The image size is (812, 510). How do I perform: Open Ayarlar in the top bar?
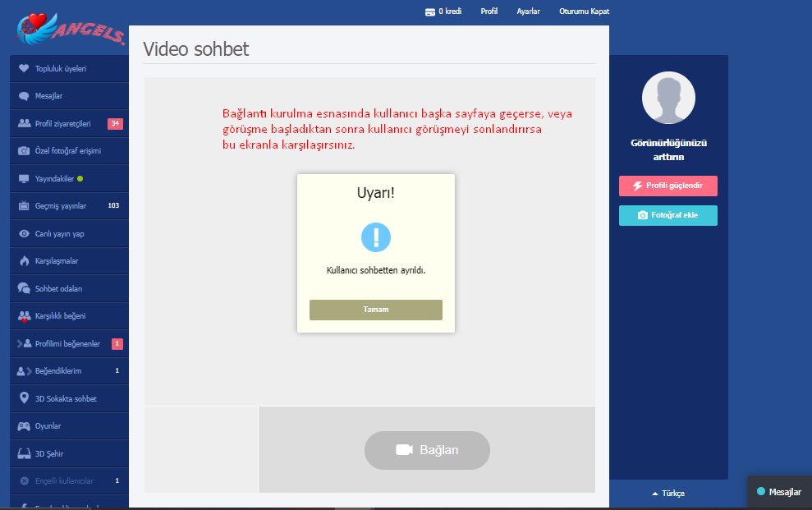[528, 11]
